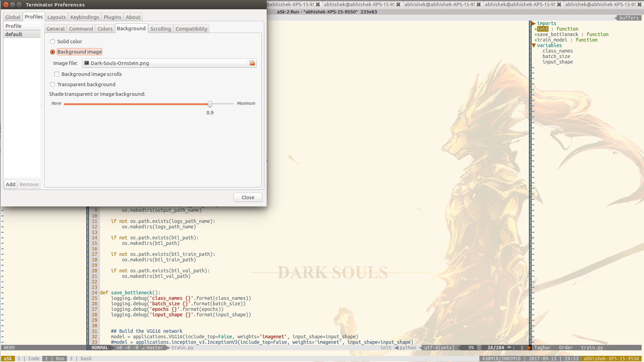Click the aSk tmux session name

point(8,359)
